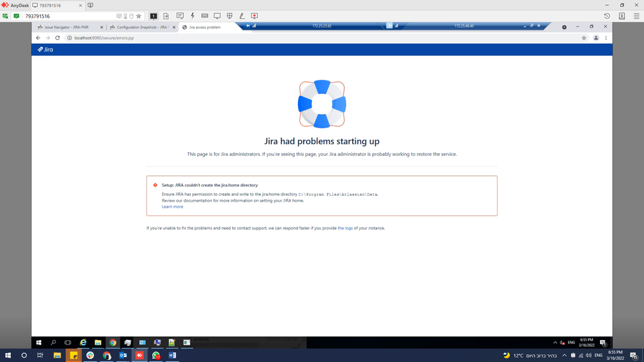Open local Task View button
The image size is (644, 362).
click(x=40, y=356)
